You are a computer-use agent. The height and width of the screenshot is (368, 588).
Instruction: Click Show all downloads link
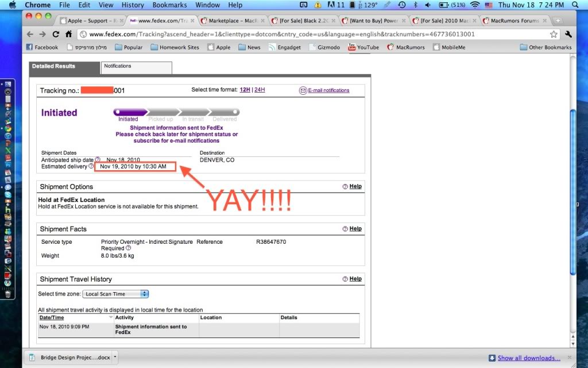[x=529, y=358]
